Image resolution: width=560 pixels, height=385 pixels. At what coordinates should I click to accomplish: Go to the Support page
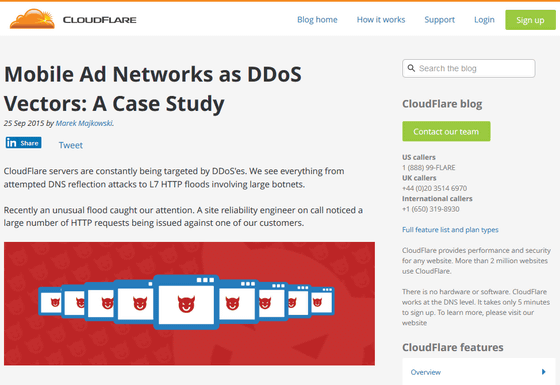[x=439, y=20]
